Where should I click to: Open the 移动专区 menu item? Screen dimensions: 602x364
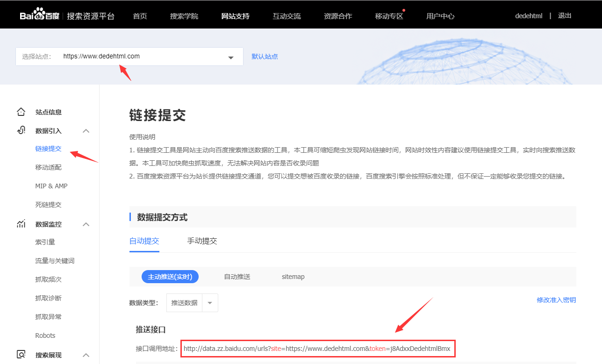pos(389,16)
